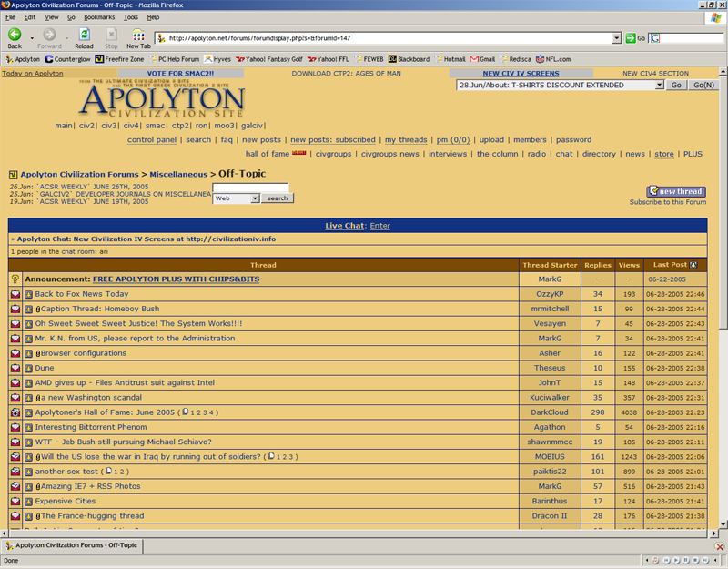Click the forum search text field
The image size is (728, 569).
[x=249, y=188]
